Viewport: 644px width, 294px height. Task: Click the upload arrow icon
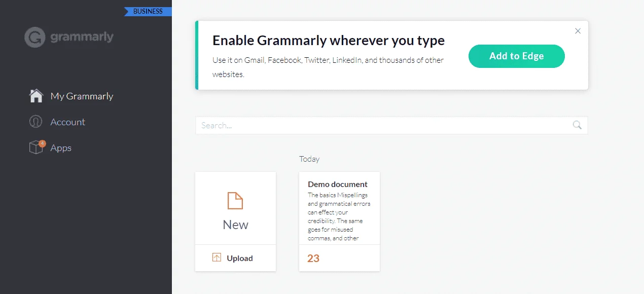(217, 258)
